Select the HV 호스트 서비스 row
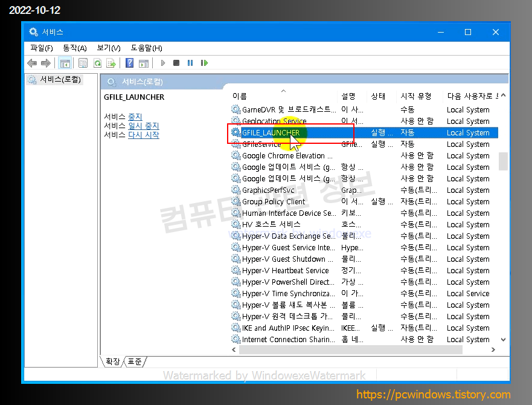This screenshot has height=405, width=532. pyautogui.click(x=364, y=225)
